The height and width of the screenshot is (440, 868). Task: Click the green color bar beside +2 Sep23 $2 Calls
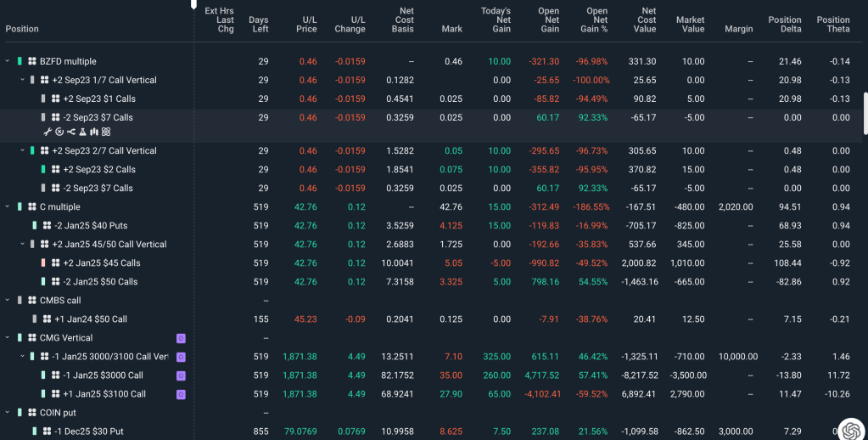(43, 169)
